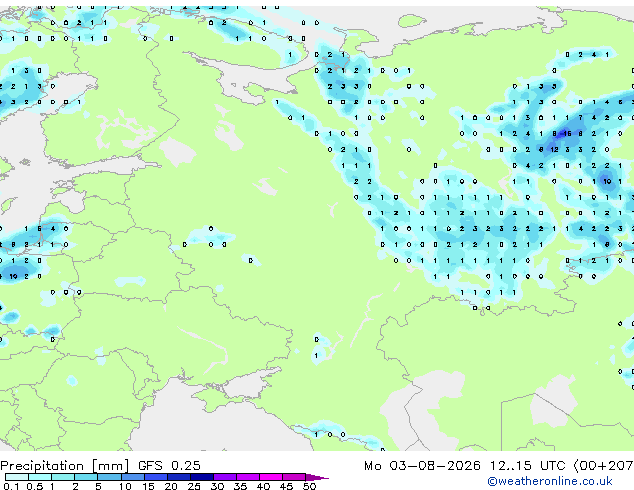Open the weatheronline.co.uk link
634x490 pixels.
coord(550,481)
